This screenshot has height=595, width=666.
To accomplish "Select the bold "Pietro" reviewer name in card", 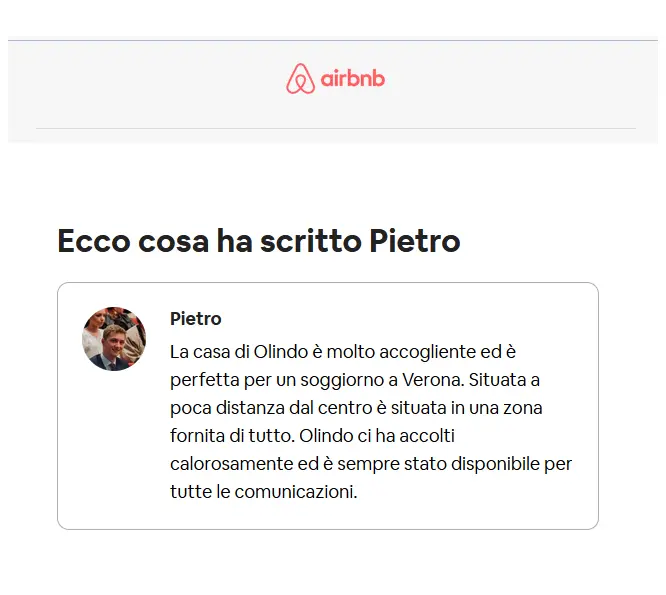I will 195,319.
